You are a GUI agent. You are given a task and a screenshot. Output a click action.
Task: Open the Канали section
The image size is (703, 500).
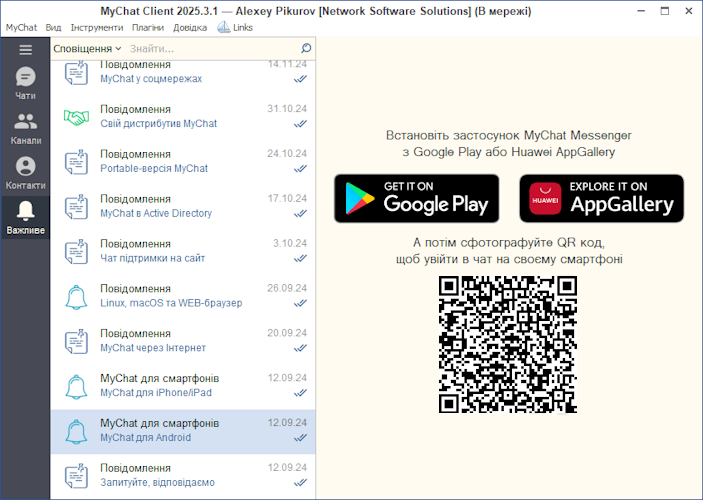[x=26, y=128]
